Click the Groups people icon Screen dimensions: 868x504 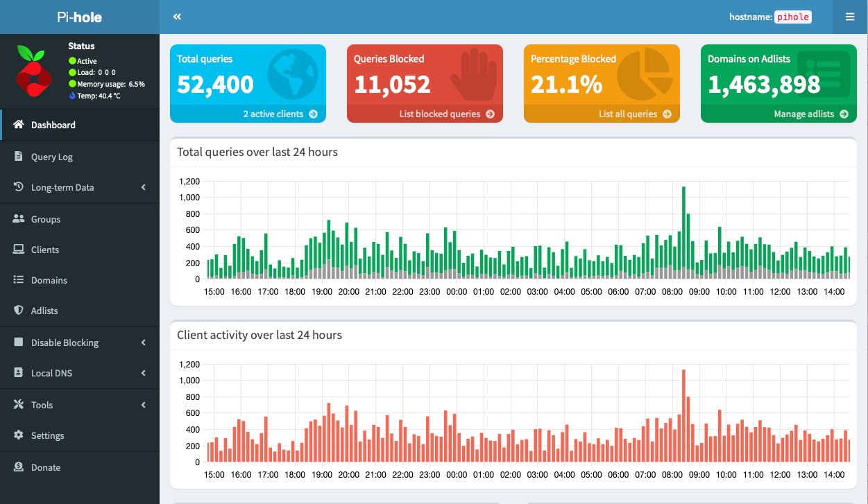point(19,219)
